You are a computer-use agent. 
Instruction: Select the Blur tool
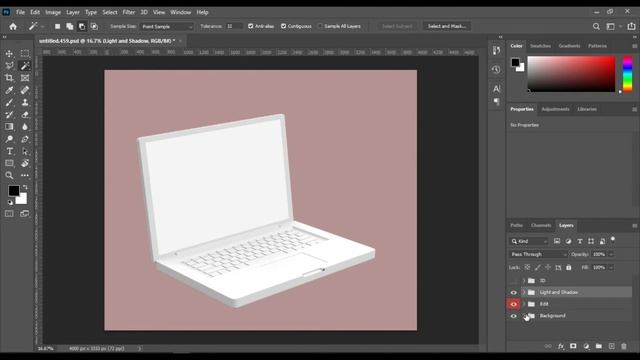25,127
